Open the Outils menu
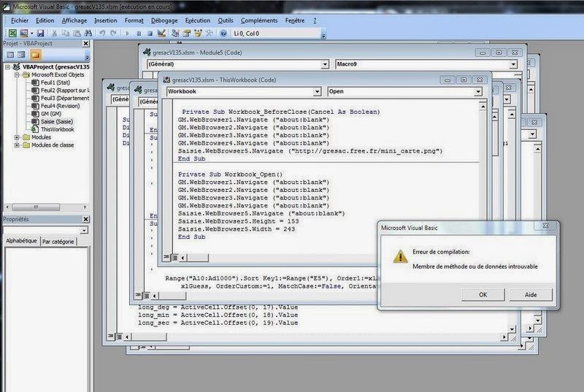 click(x=226, y=20)
